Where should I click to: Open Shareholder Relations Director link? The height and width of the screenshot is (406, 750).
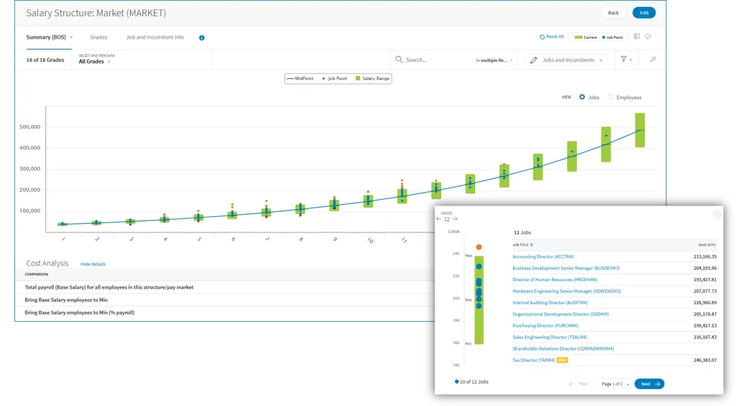563,349
